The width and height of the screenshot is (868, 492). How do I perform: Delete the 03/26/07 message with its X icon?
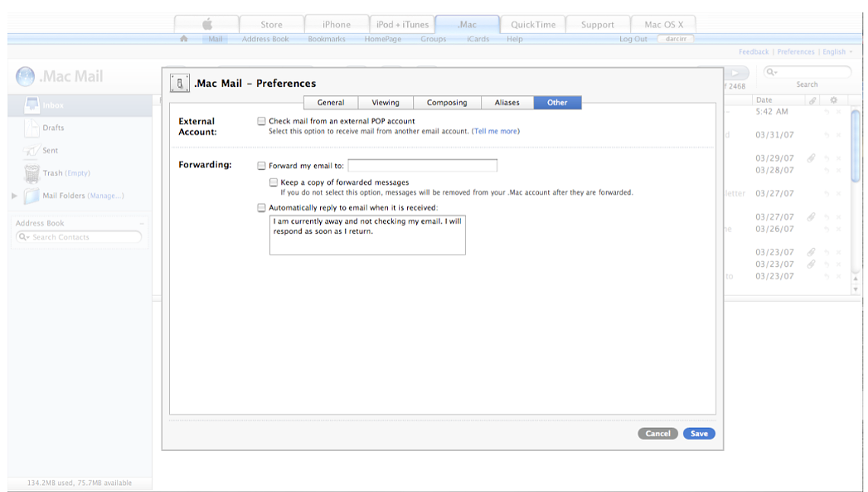pos(839,230)
